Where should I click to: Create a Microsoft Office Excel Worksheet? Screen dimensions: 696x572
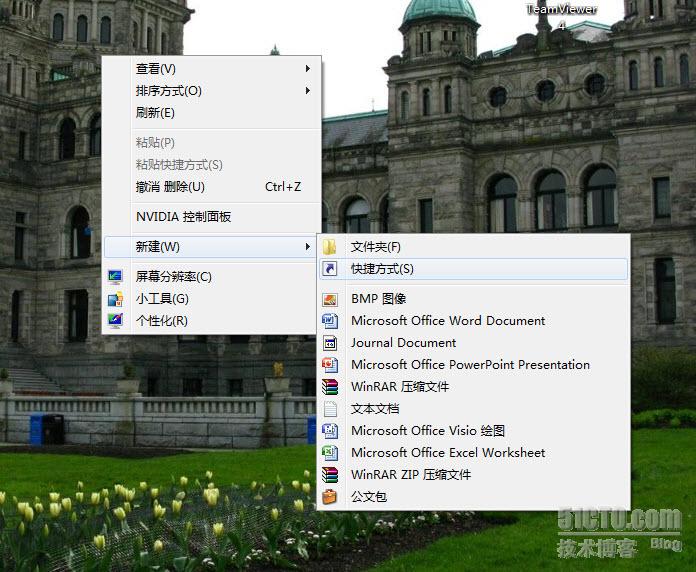coord(474,452)
